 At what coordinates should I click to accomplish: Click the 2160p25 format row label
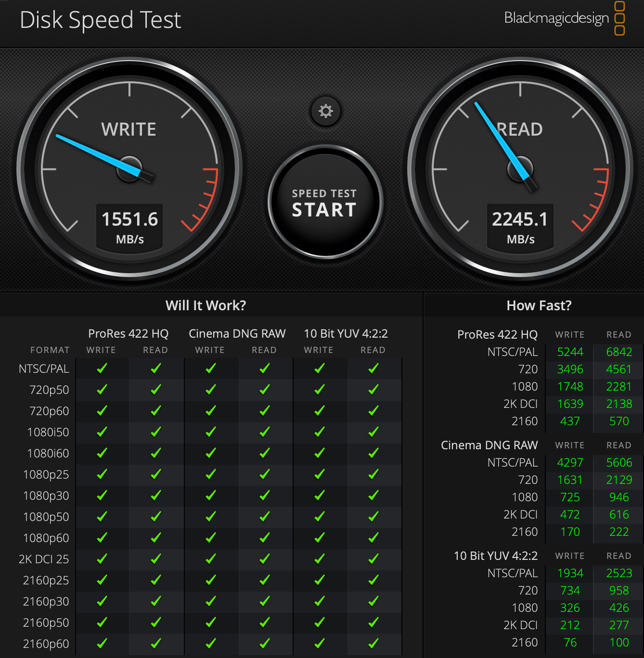[x=46, y=581]
